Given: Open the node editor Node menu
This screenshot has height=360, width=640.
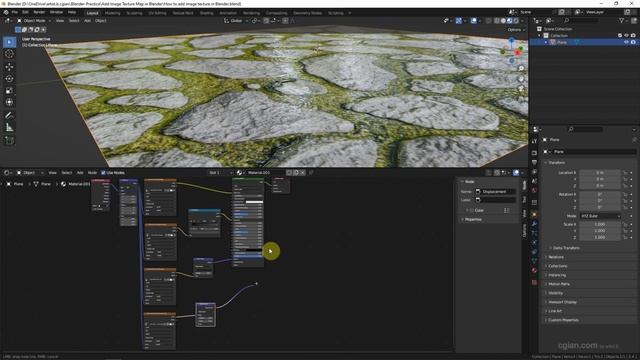Looking at the screenshot, I should (92, 173).
